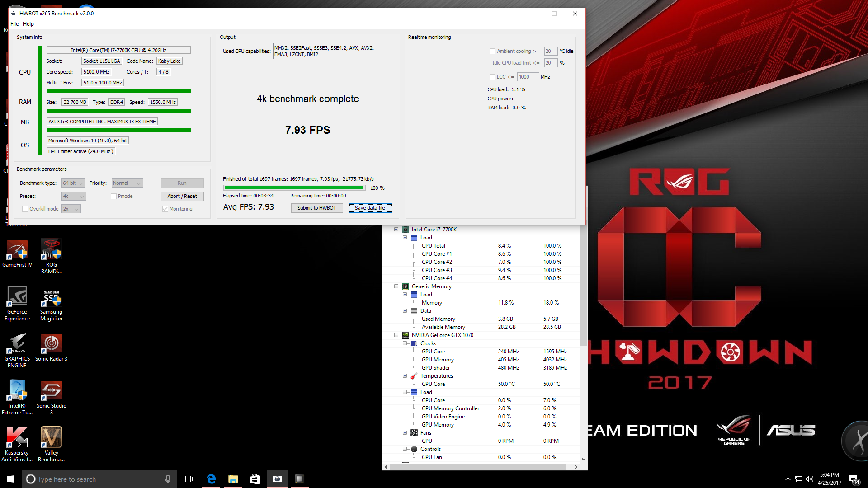Open File Explorer from the taskbar
The image size is (868, 488).
coord(233,479)
